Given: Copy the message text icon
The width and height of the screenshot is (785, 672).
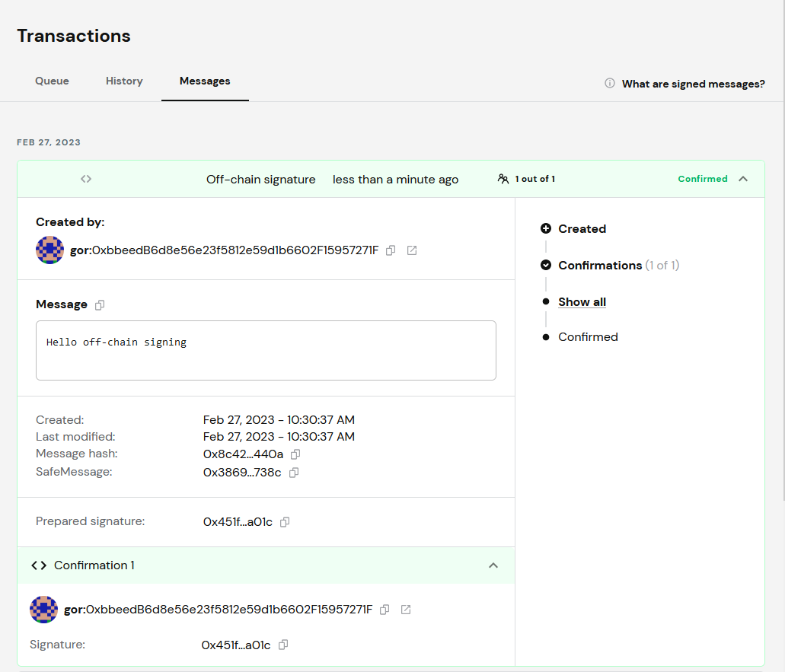Looking at the screenshot, I should click(100, 304).
